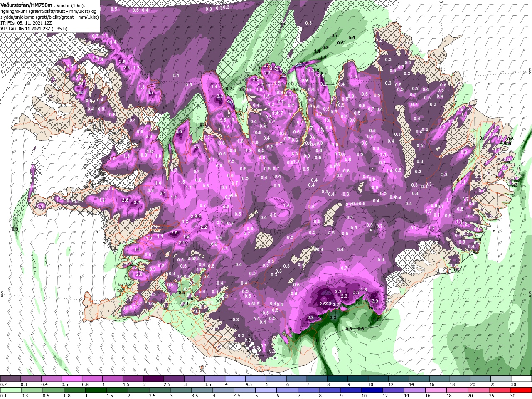Click the '0.1' label starting the rain scale
The image size is (532, 399).
click(x=4, y=396)
